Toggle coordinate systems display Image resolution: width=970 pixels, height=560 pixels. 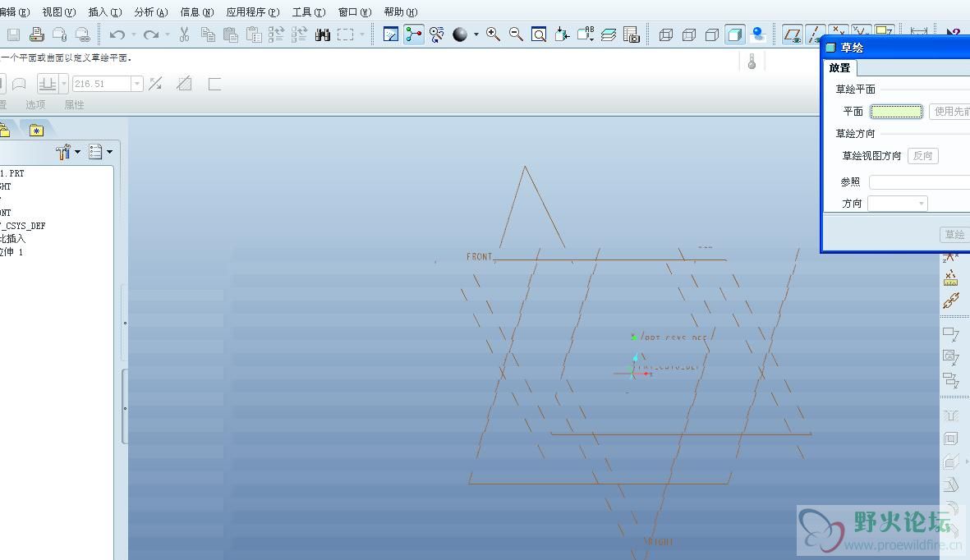coord(861,30)
